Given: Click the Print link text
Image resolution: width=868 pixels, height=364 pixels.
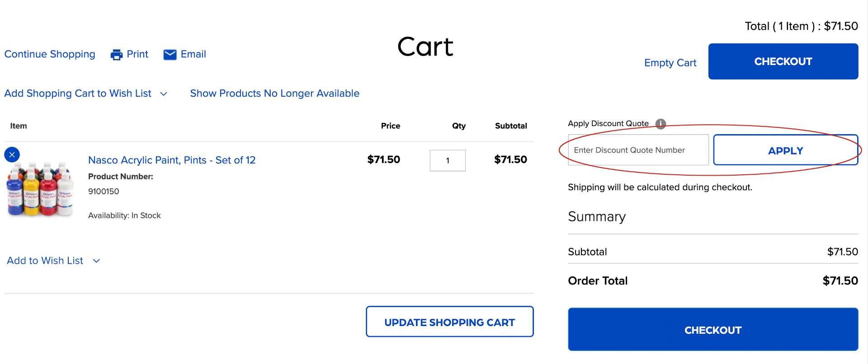Looking at the screenshot, I should [x=137, y=54].
